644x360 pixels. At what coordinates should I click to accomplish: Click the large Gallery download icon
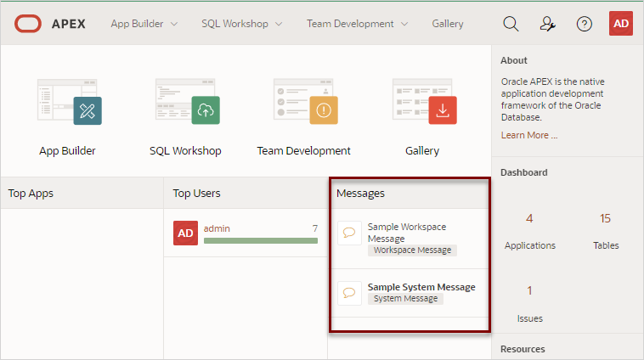click(x=424, y=102)
